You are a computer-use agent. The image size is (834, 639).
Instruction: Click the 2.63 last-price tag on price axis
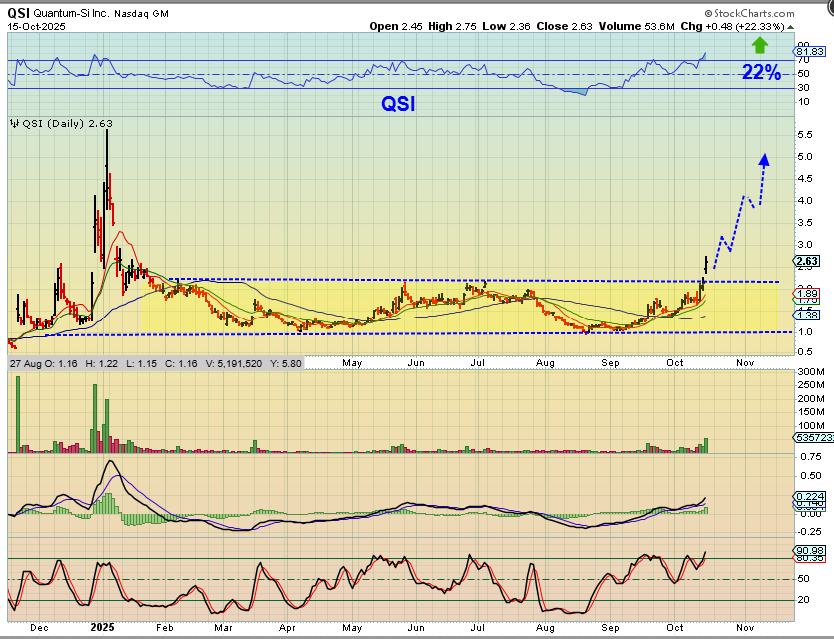click(x=807, y=261)
